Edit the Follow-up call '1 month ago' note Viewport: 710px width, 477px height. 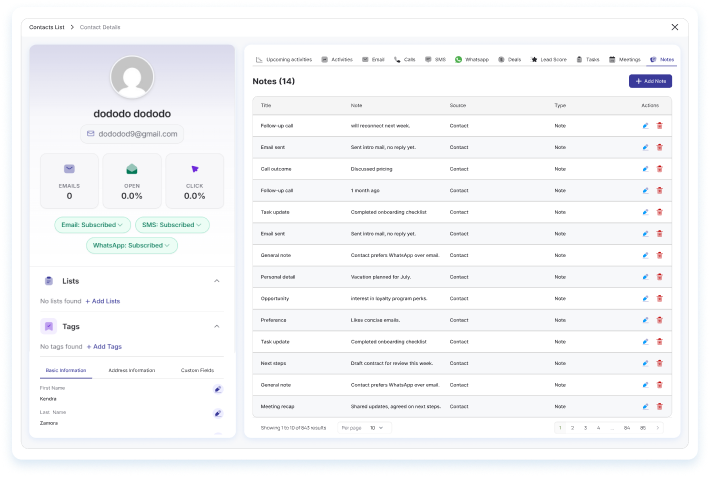(x=645, y=191)
